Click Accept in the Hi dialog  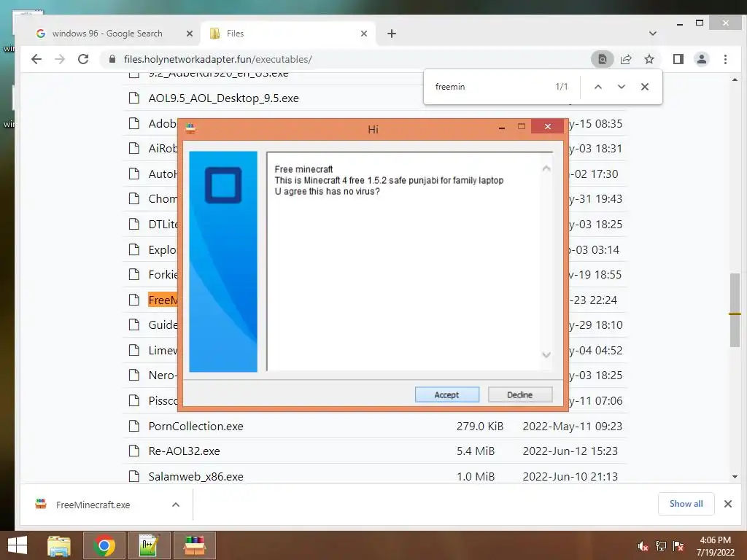point(447,394)
